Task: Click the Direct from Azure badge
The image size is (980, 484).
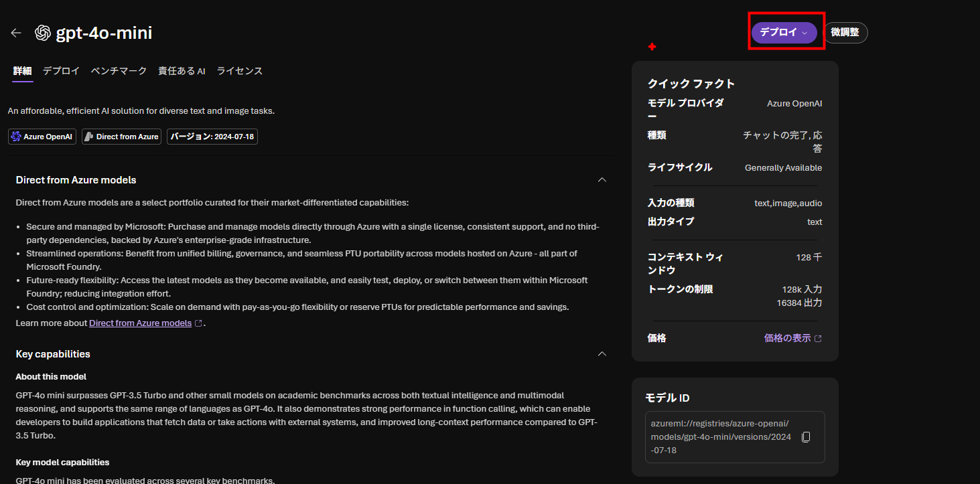Action: point(121,137)
